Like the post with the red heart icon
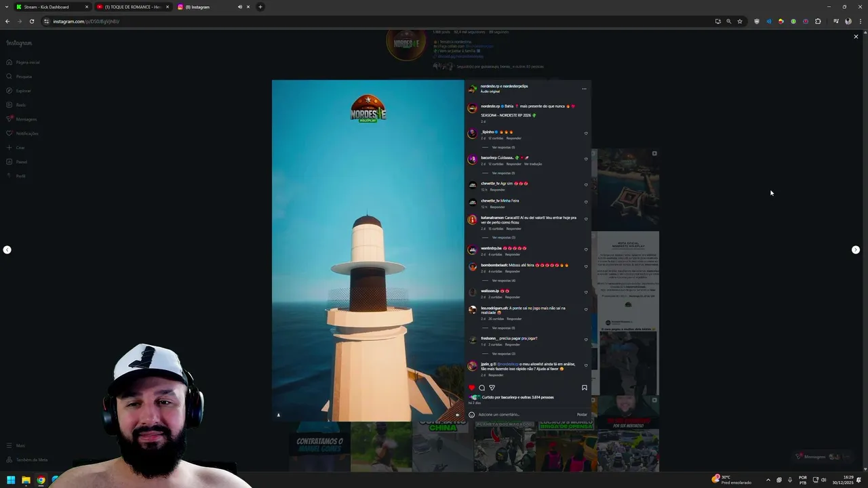The image size is (868, 488). tap(472, 388)
